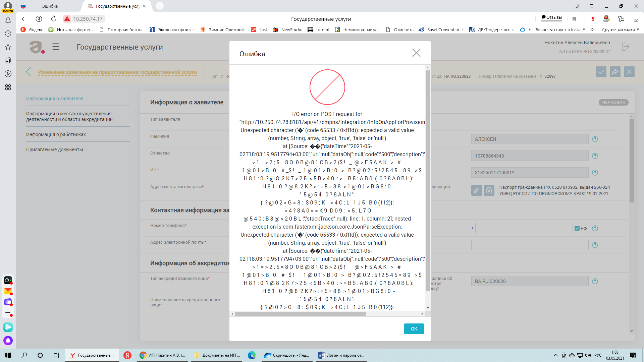Click the hamburger menu next to logo
The image size is (644, 362).
coord(56,47)
